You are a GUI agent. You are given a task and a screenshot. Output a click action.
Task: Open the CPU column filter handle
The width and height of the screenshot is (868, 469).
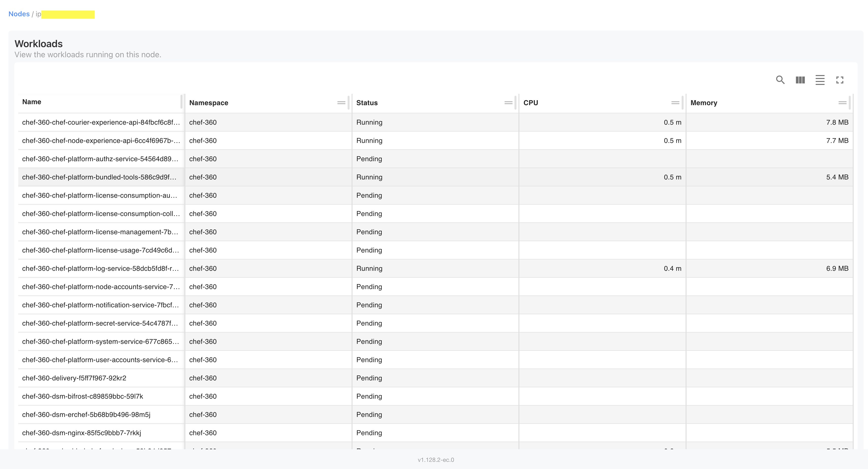(675, 102)
